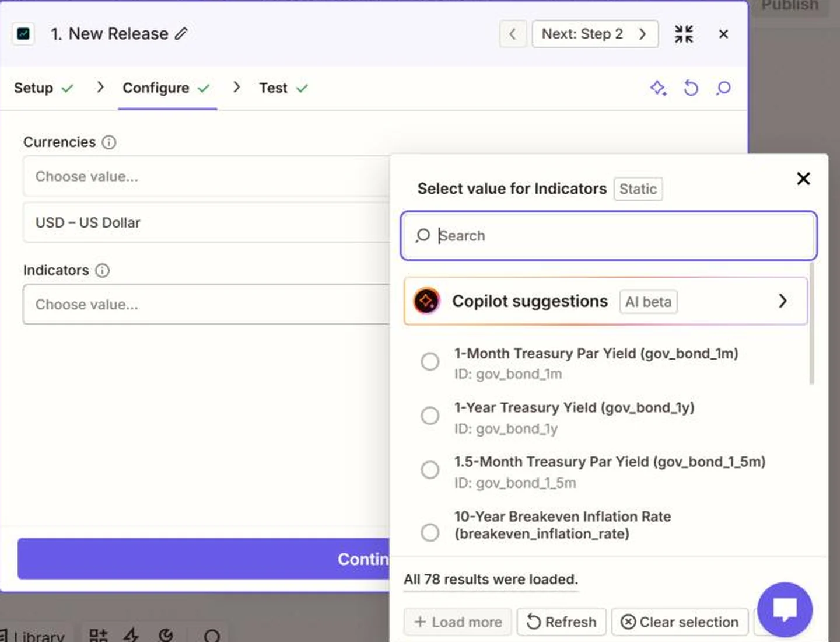The image size is (840, 642).
Task: Switch to Test tab
Action: pyautogui.click(x=283, y=88)
